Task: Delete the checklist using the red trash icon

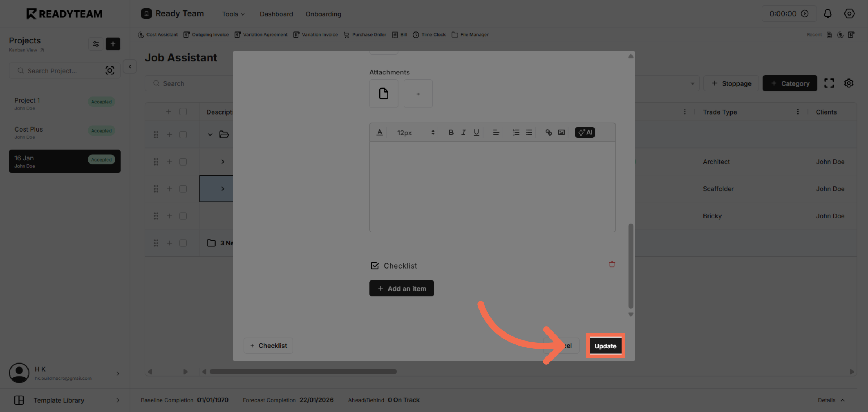Action: pyautogui.click(x=612, y=264)
